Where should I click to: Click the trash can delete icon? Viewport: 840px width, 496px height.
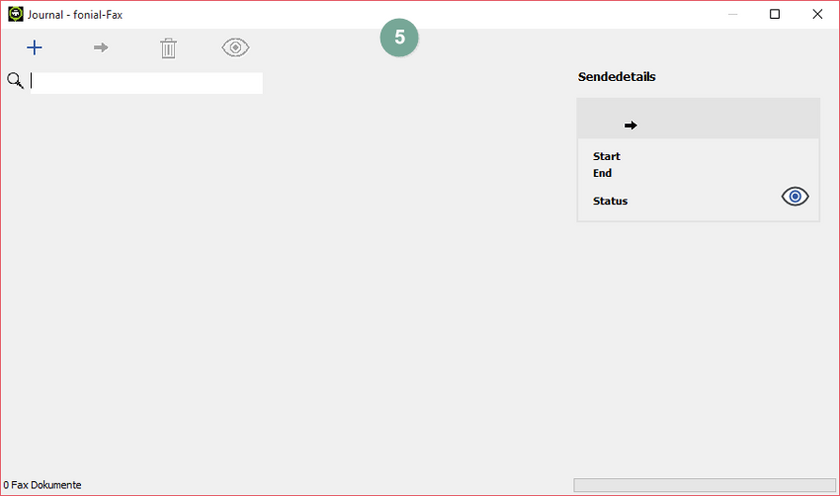(x=168, y=48)
